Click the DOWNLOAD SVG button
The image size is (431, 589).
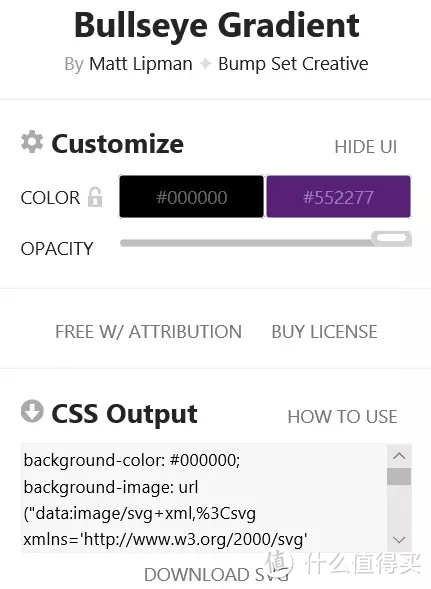[x=216, y=575]
